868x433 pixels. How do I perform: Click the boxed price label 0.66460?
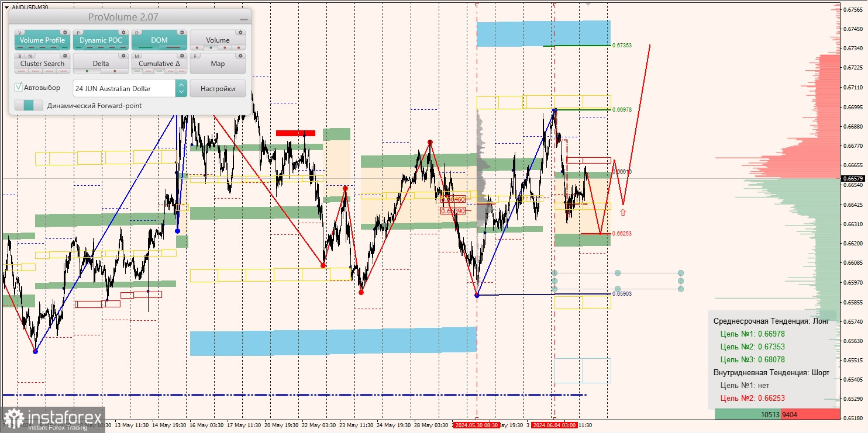453,199
